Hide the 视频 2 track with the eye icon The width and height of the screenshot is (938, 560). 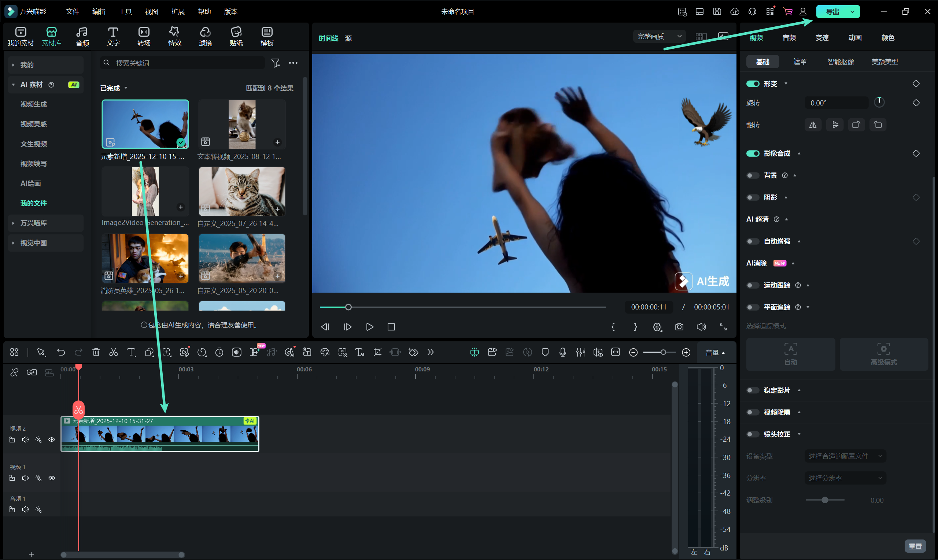[x=52, y=440]
